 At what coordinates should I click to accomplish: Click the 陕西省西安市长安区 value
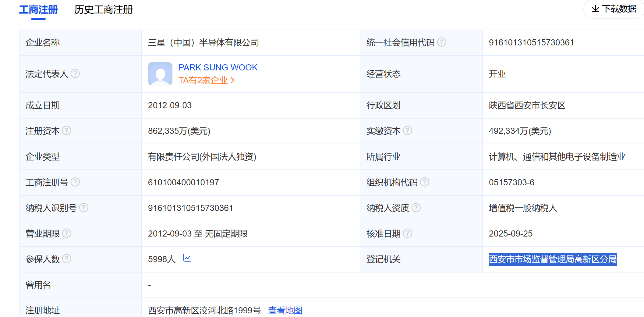coord(527,105)
